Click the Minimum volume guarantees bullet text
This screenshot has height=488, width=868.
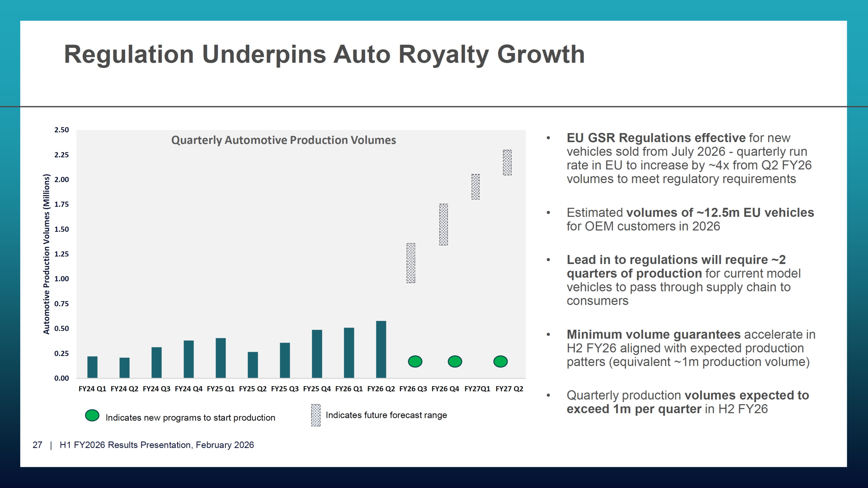(691, 348)
